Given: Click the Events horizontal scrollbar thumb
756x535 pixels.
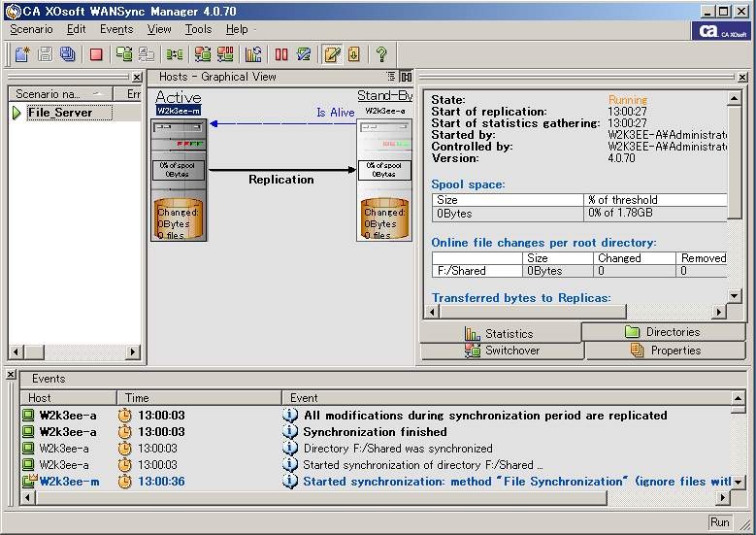Looking at the screenshot, I should (x=320, y=497).
